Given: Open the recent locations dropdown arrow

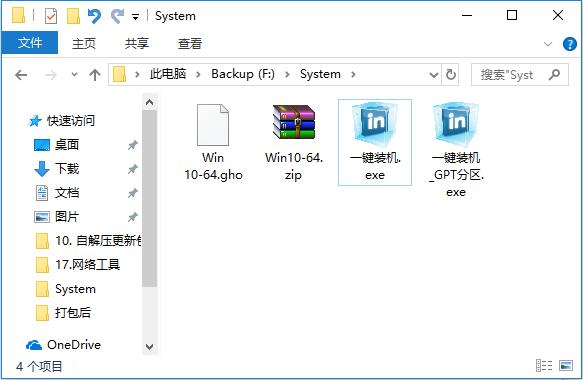Looking at the screenshot, I should tap(74, 75).
